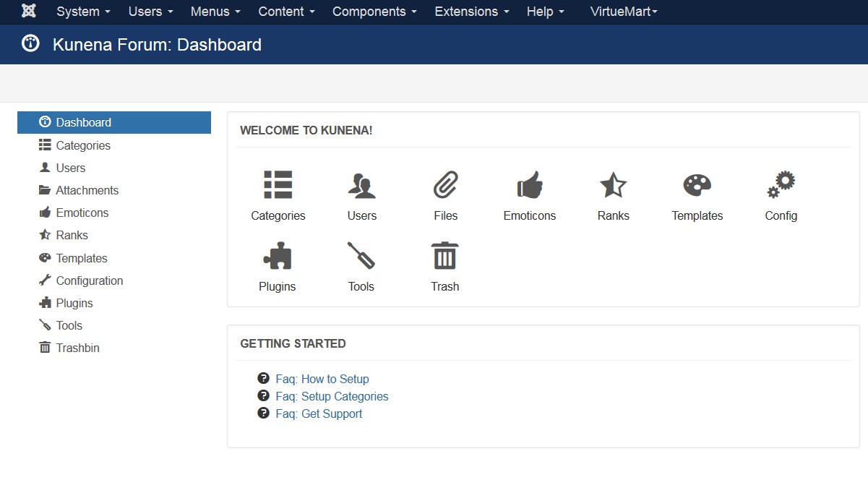Open the VirtueMart dropdown menu
Screen dimensions: 868x480
coord(624,12)
